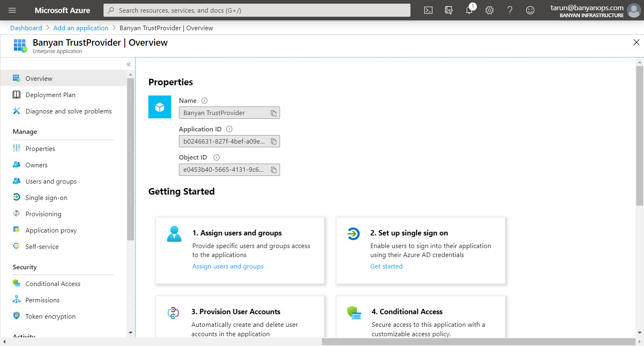Click sidebar scrollbar up arrow
The height and width of the screenshot is (346, 644).
pyautogui.click(x=130, y=75)
